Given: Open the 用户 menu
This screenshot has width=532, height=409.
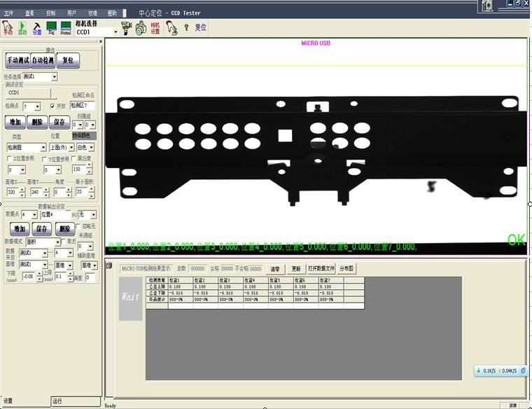Looking at the screenshot, I should coord(71,13).
